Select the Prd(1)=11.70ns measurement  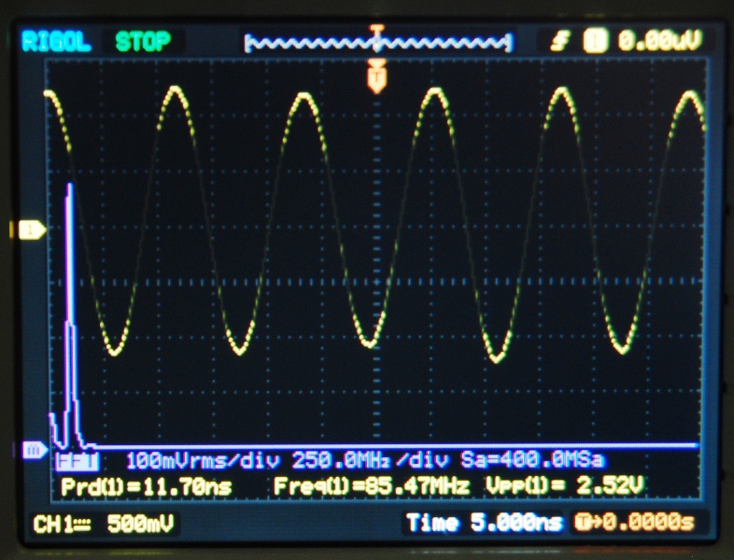[146, 487]
